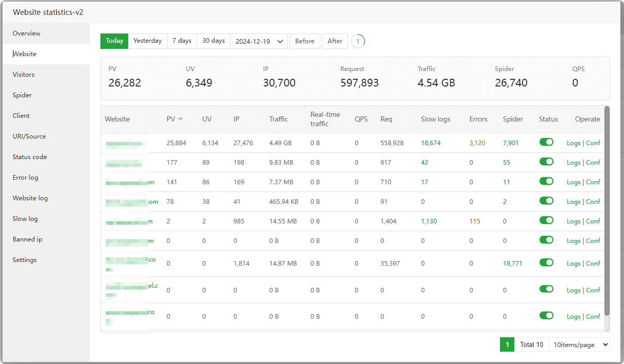This screenshot has width=624, height=364.
Task: Click the PV column sort arrow
Action: pos(180,119)
